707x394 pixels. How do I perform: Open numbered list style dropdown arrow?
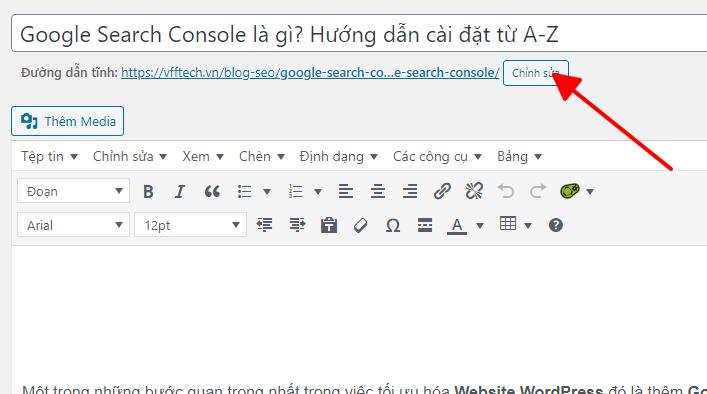point(318,192)
